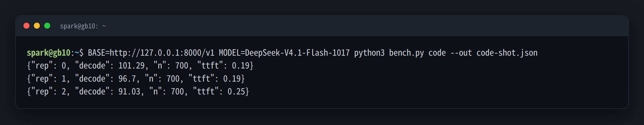
Task: Click the BASE=http://127.0.0.1:8000/v1 URL text
Action: coord(151,53)
